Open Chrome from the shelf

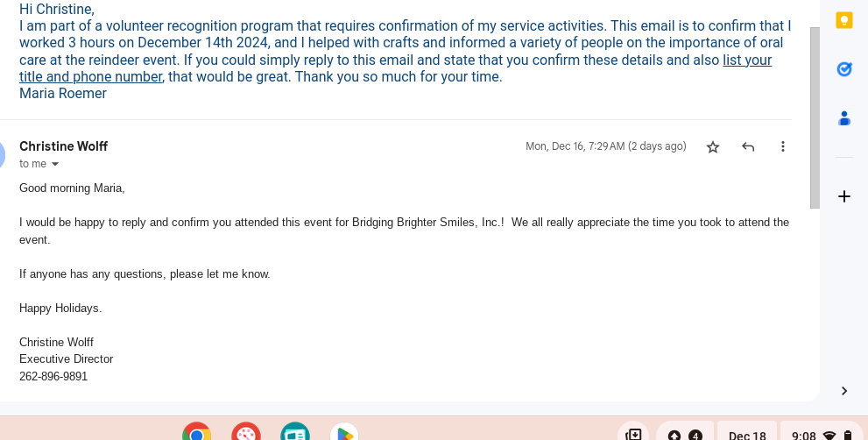[197, 433]
